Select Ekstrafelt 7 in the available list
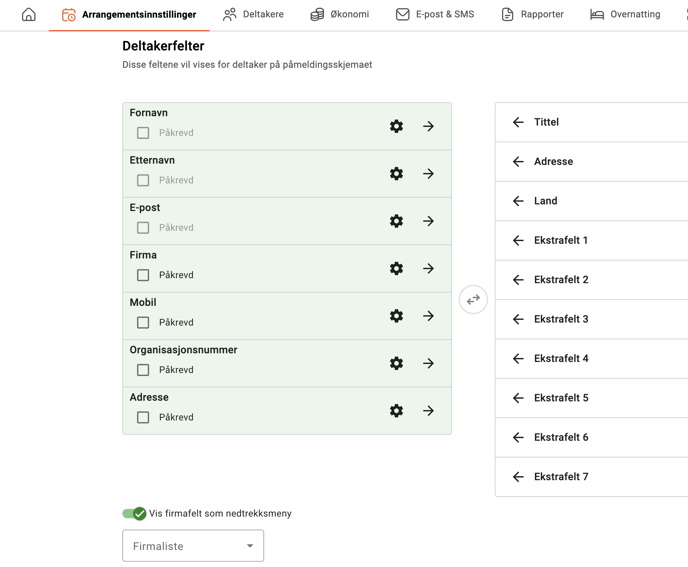The width and height of the screenshot is (688, 567). pyautogui.click(x=561, y=477)
